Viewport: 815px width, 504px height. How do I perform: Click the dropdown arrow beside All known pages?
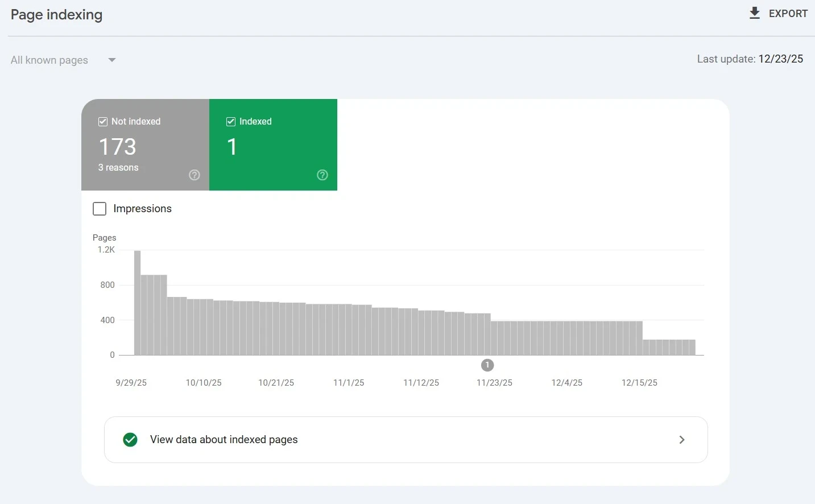pos(111,60)
